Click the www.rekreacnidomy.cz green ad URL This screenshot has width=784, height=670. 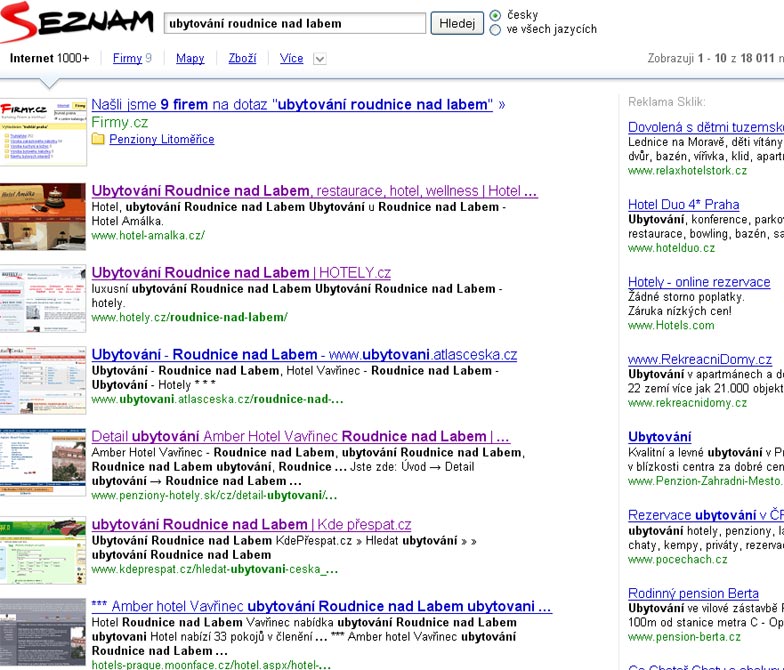click(688, 404)
